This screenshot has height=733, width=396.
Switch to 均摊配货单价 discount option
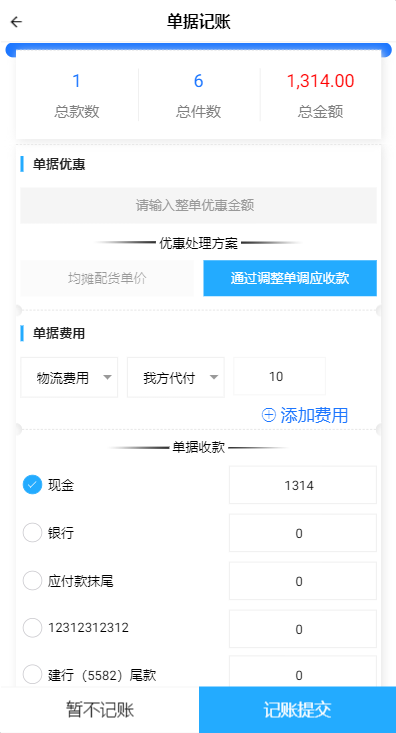tap(107, 278)
